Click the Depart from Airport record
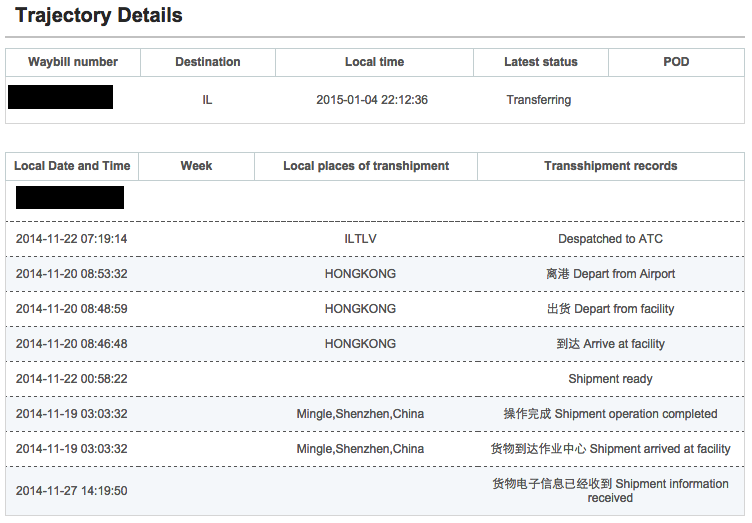The width and height of the screenshot is (752, 523). [610, 274]
